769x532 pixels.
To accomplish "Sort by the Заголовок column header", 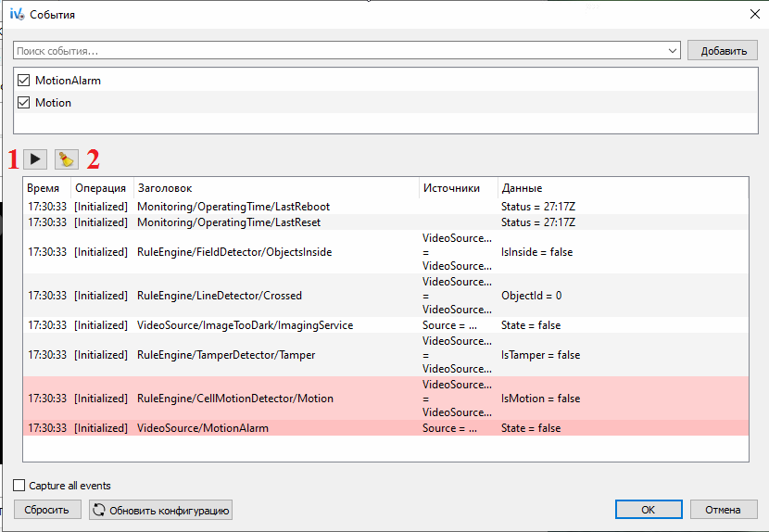I will click(x=277, y=188).
